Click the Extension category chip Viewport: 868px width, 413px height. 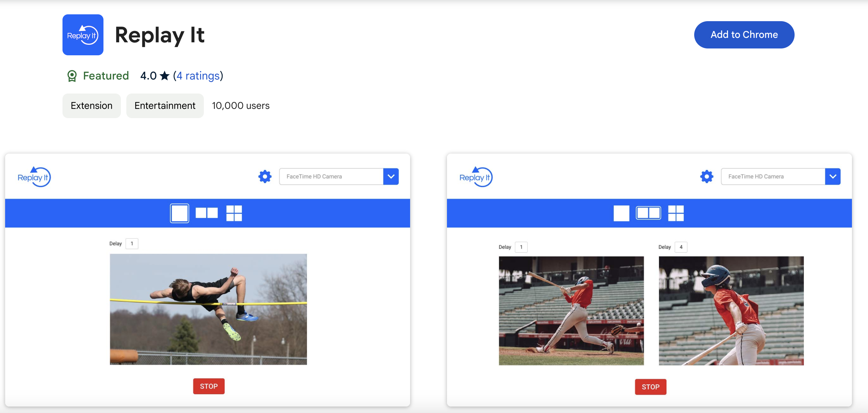click(92, 106)
